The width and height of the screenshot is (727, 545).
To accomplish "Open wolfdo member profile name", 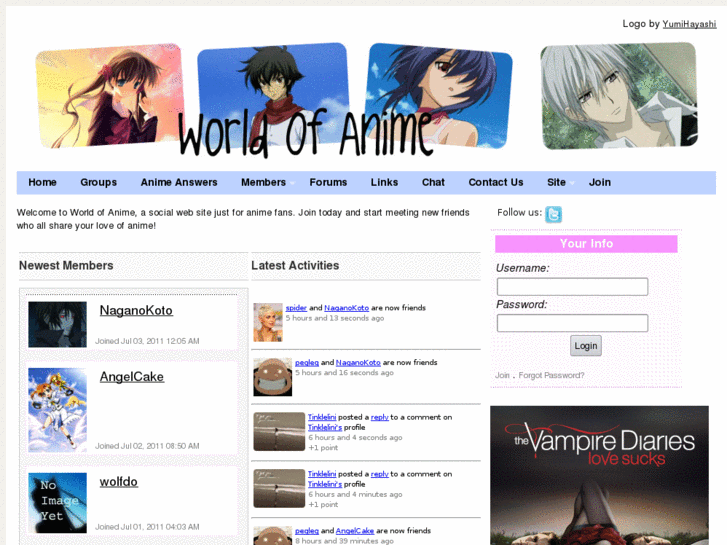I will point(119,481).
